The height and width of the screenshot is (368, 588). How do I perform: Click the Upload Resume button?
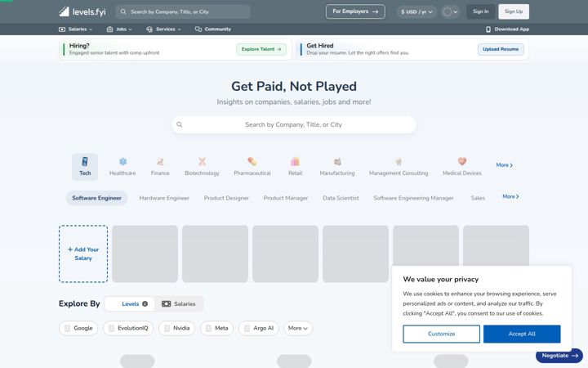[x=501, y=49]
